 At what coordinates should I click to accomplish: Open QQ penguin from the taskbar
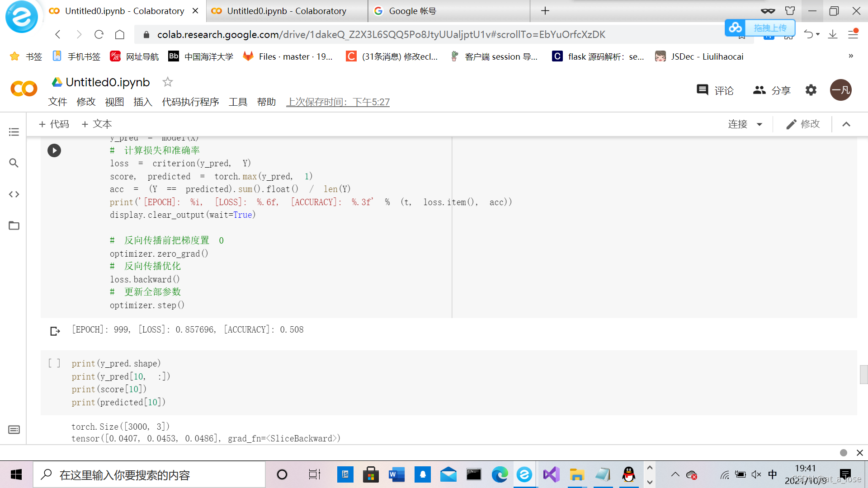click(x=628, y=474)
